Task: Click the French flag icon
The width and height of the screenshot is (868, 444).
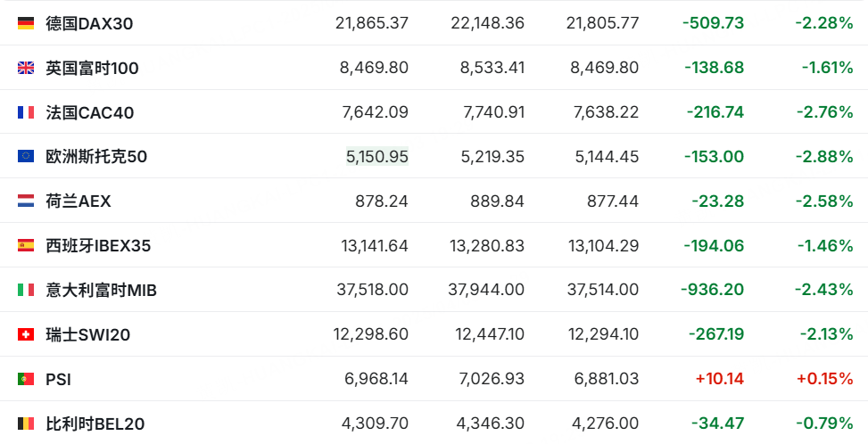Action: 26,112
